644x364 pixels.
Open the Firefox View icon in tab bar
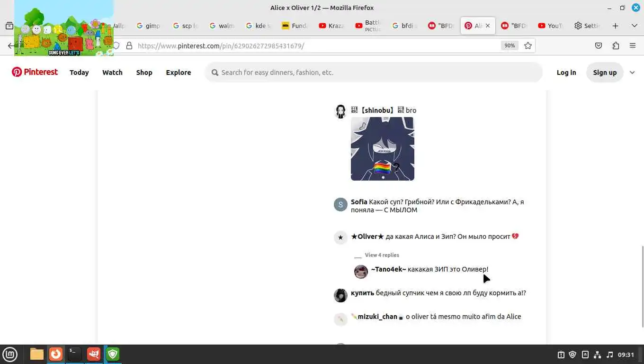[9, 26]
